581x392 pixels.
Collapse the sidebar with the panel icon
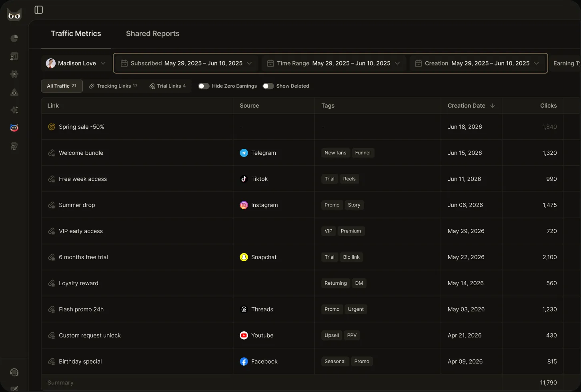(39, 10)
